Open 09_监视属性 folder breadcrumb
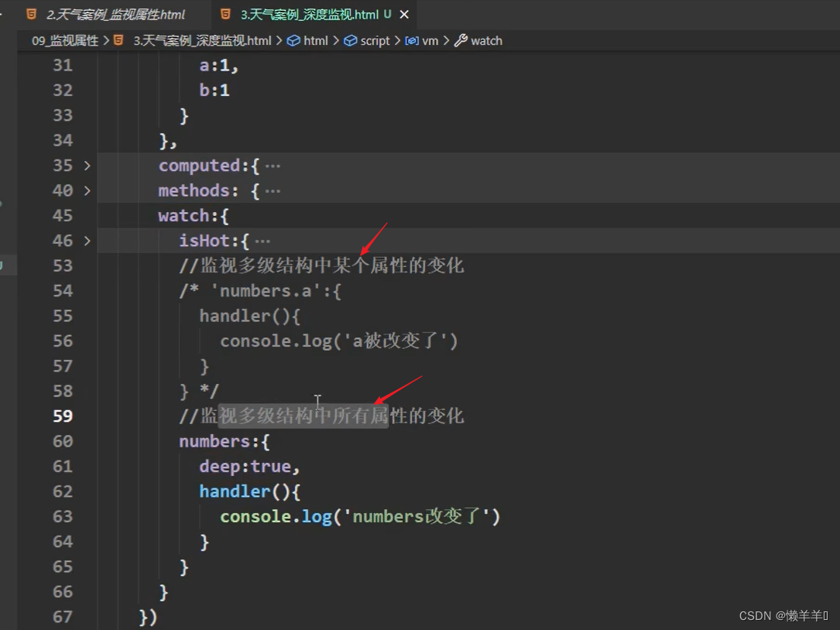840x630 pixels. pyautogui.click(x=65, y=41)
